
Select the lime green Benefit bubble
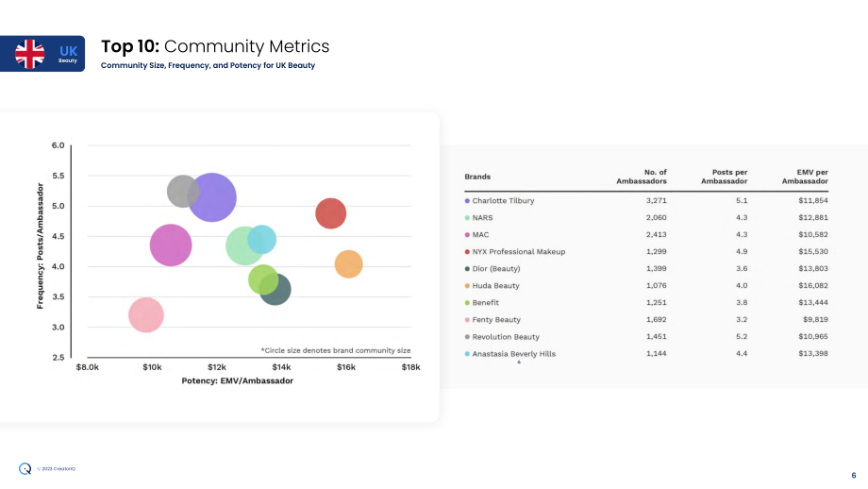tap(263, 279)
